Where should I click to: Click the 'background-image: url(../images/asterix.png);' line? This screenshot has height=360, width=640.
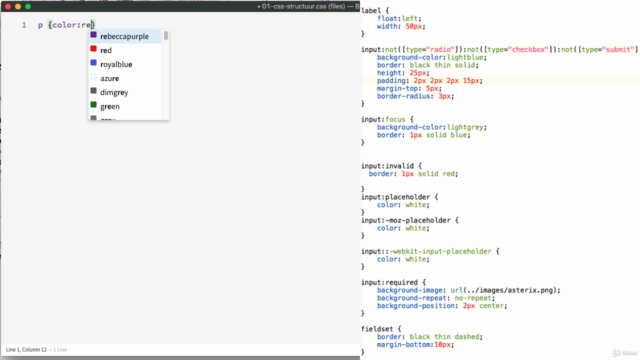click(469, 290)
